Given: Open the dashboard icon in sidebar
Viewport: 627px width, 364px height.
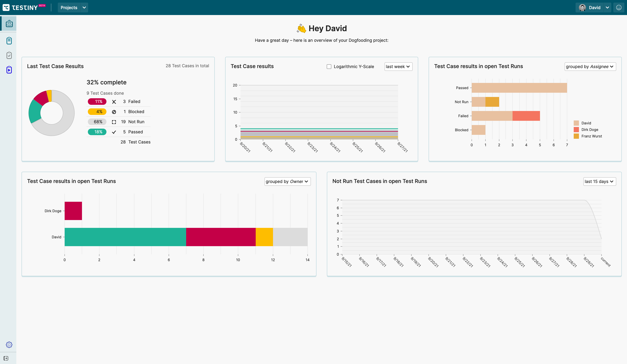Looking at the screenshot, I should (x=9, y=23).
